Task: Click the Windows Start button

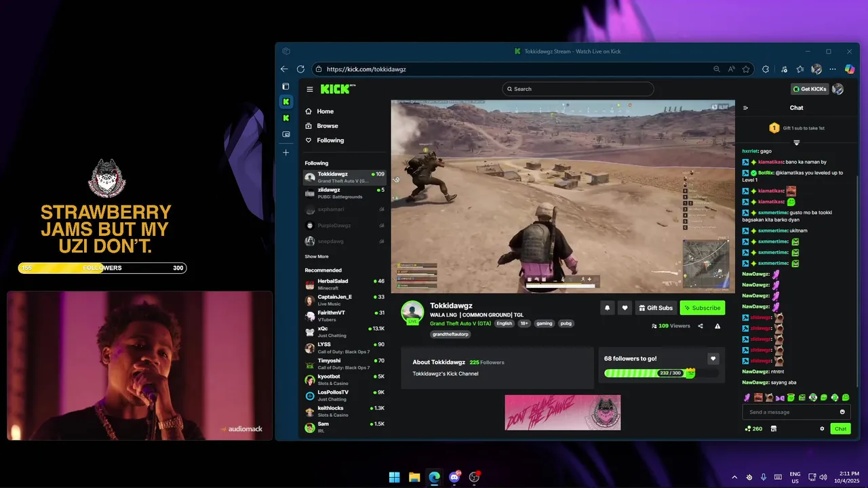Action: point(394,477)
